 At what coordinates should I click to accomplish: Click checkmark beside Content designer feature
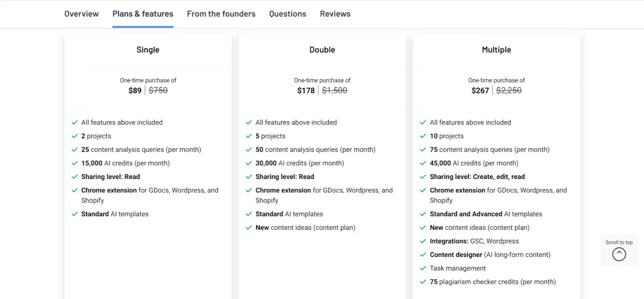(423, 255)
